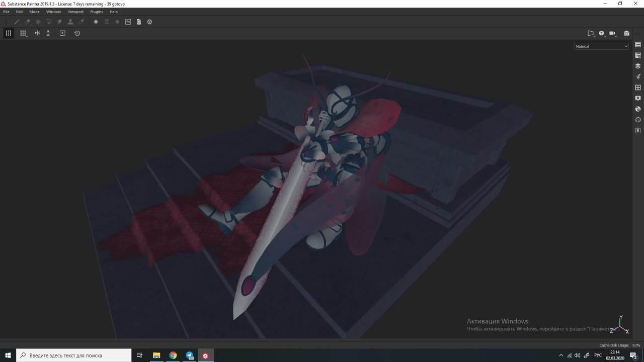
Task: Open the volume control tray icon
Action: pyautogui.click(x=577, y=355)
